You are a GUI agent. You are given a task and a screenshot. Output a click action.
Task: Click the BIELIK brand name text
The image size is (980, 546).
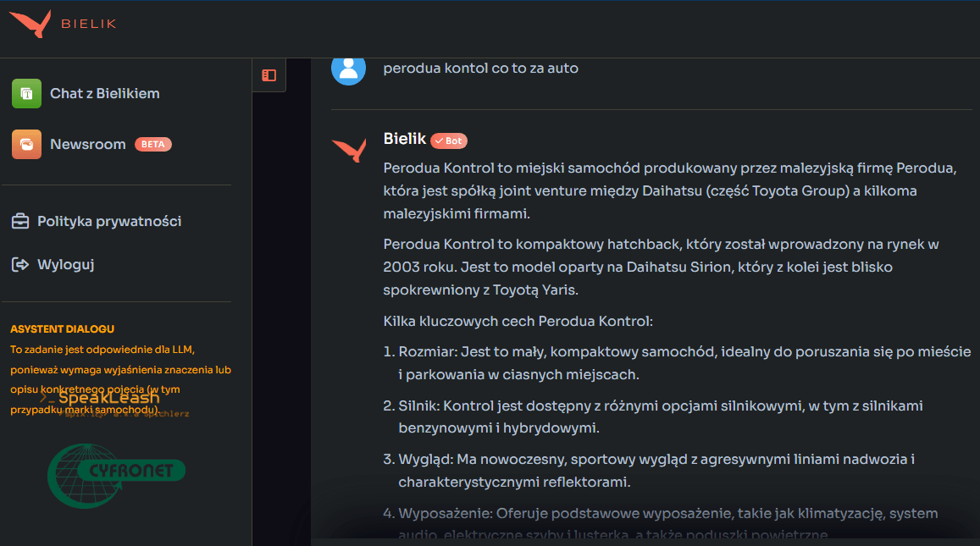tap(88, 24)
